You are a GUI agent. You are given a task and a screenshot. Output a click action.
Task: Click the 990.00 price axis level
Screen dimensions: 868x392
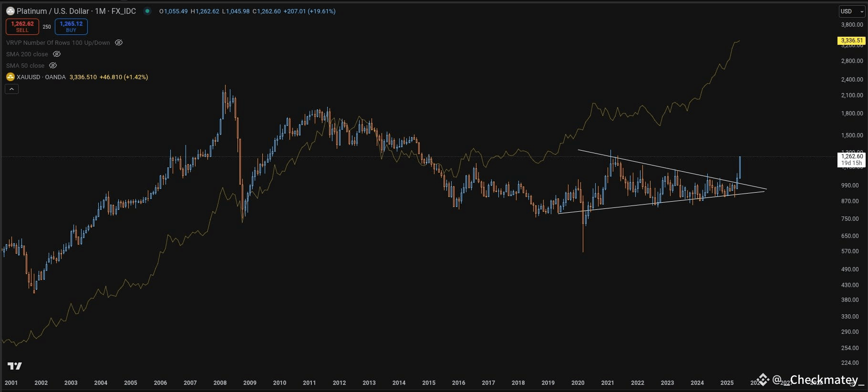[850, 186]
